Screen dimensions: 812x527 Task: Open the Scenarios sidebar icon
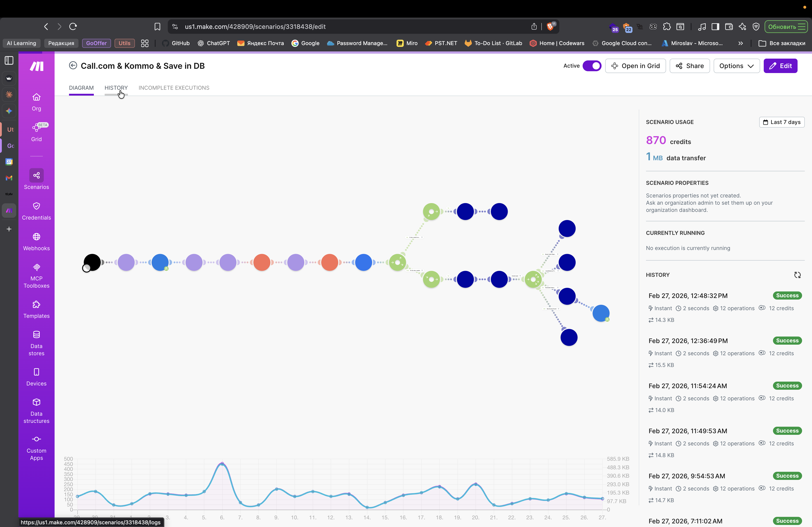[36, 176]
